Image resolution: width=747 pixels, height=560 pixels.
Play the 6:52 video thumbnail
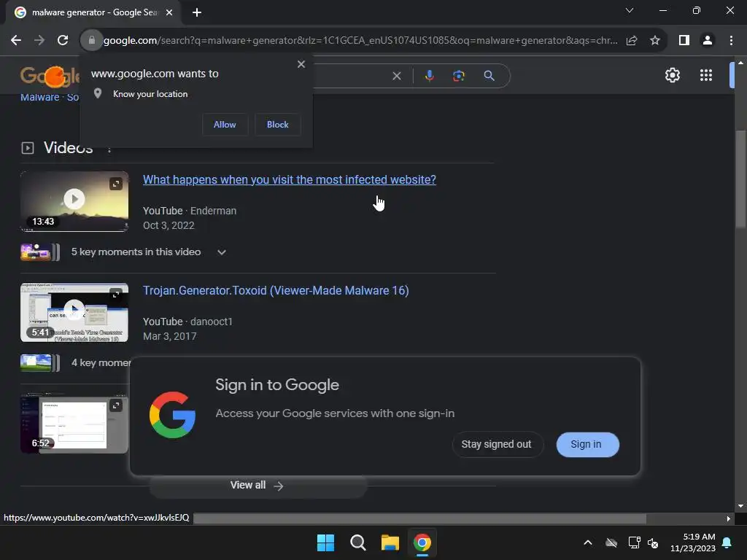[74, 424]
